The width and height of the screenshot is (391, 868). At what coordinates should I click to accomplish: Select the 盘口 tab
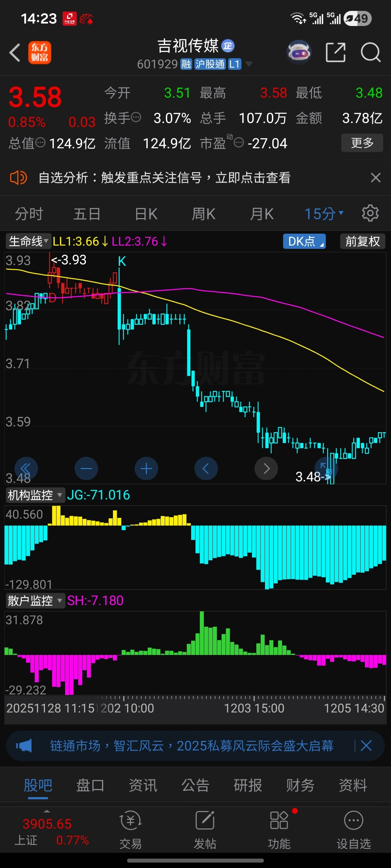coord(90,786)
